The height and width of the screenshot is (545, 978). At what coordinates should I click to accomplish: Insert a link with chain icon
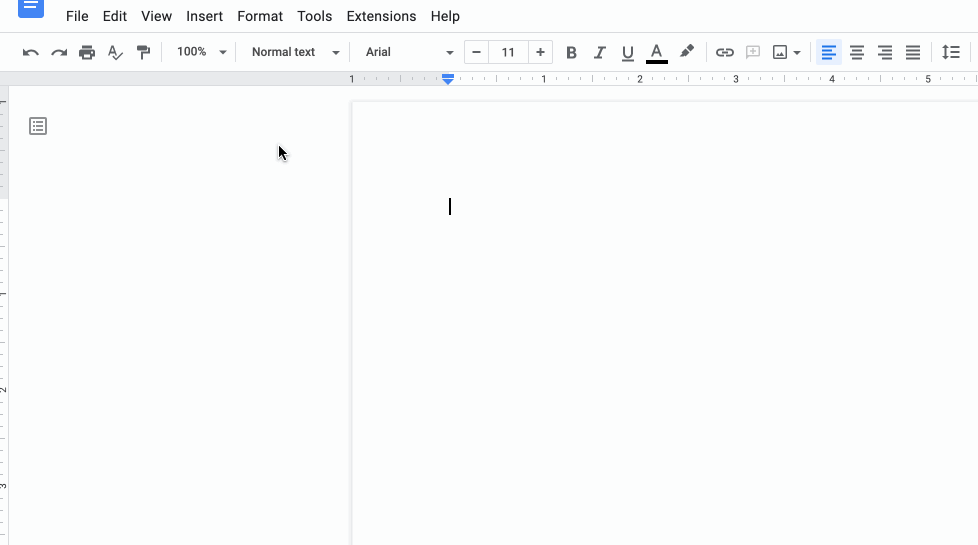click(724, 52)
